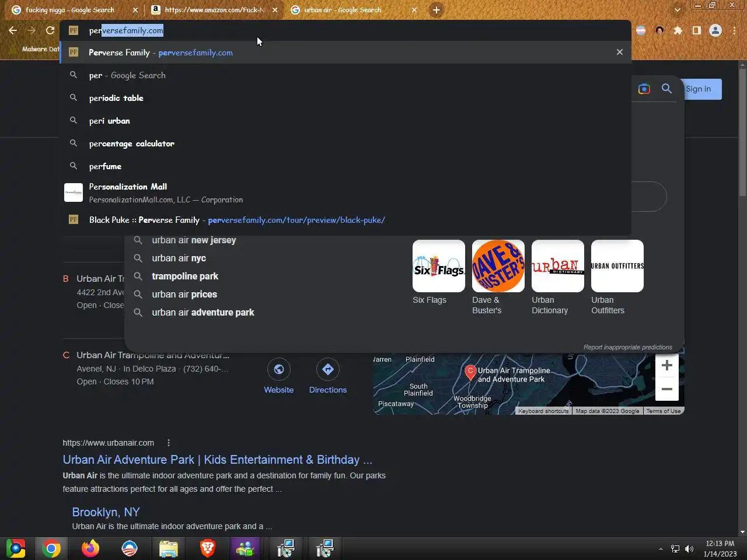Open File Explorer from the taskbar
Viewport: 747px width, 560px height.
click(169, 548)
